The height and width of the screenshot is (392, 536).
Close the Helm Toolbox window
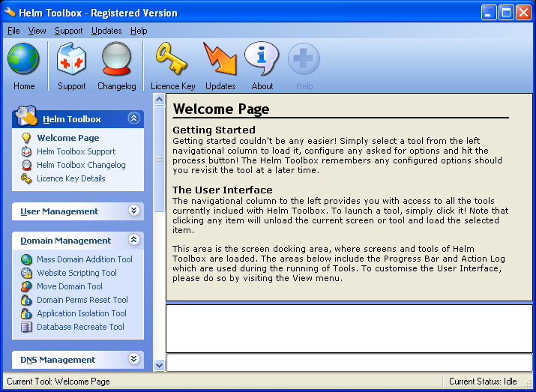(x=524, y=13)
